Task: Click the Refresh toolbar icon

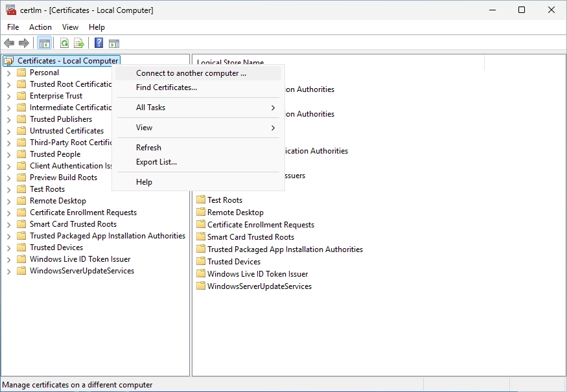Action: tap(64, 43)
